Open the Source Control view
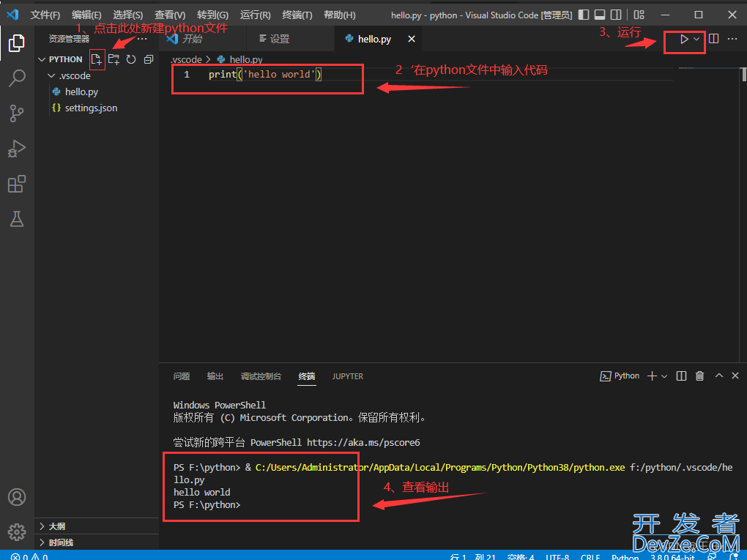This screenshot has height=560, width=747. (17, 113)
